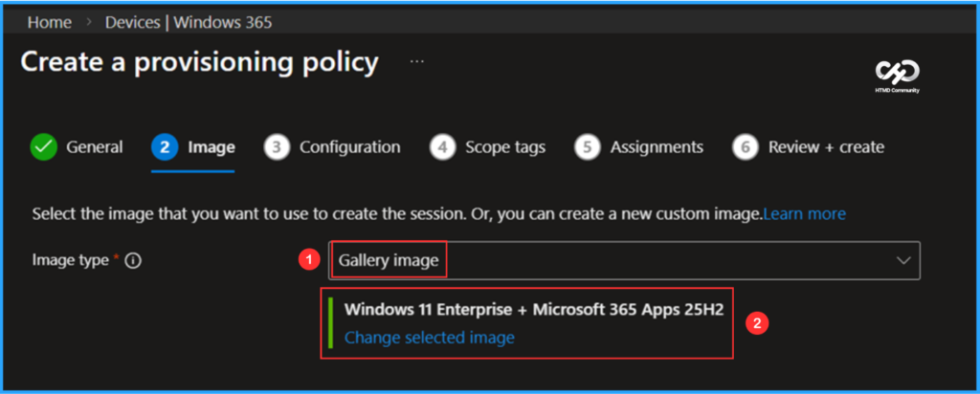
Task: Switch to the General step
Action: click(95, 147)
